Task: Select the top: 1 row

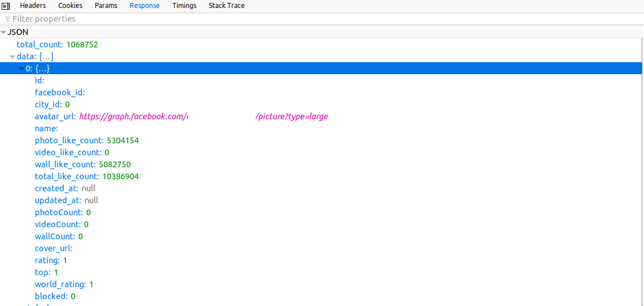Action: tap(320, 272)
